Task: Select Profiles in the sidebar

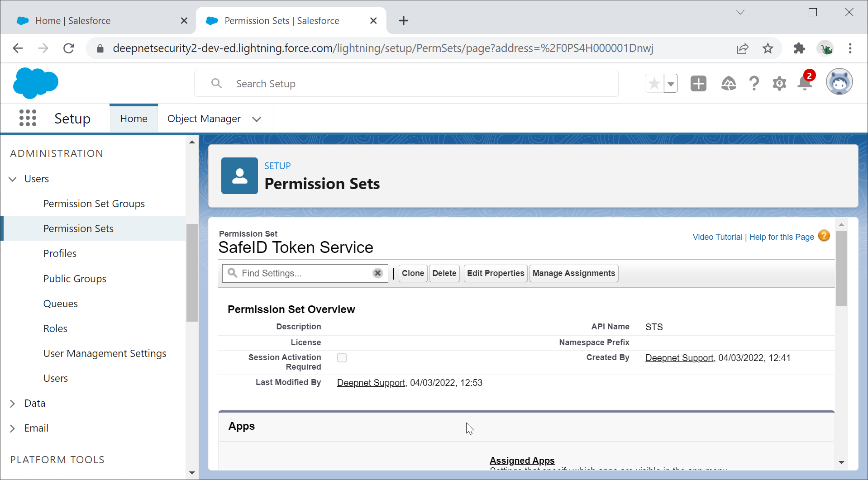Action: tap(60, 253)
